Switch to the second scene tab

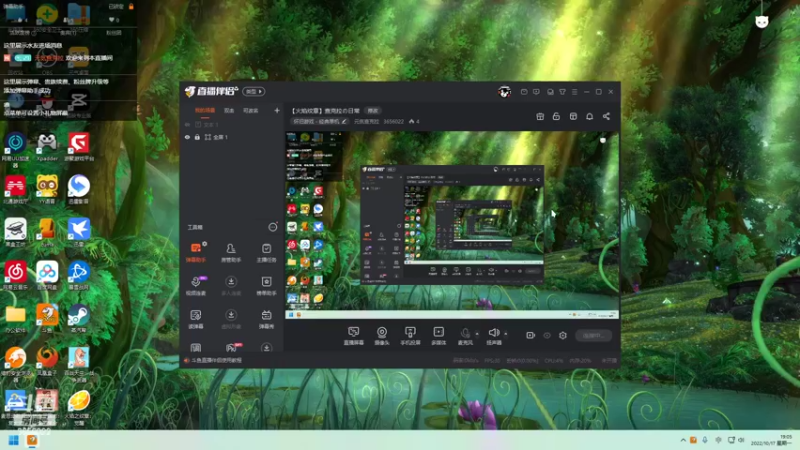coord(229,110)
